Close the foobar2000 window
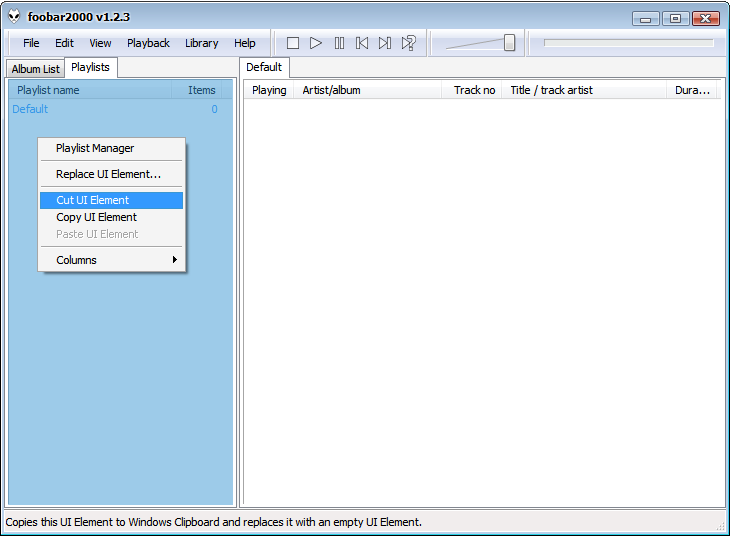This screenshot has height=536, width=730. coord(706,19)
